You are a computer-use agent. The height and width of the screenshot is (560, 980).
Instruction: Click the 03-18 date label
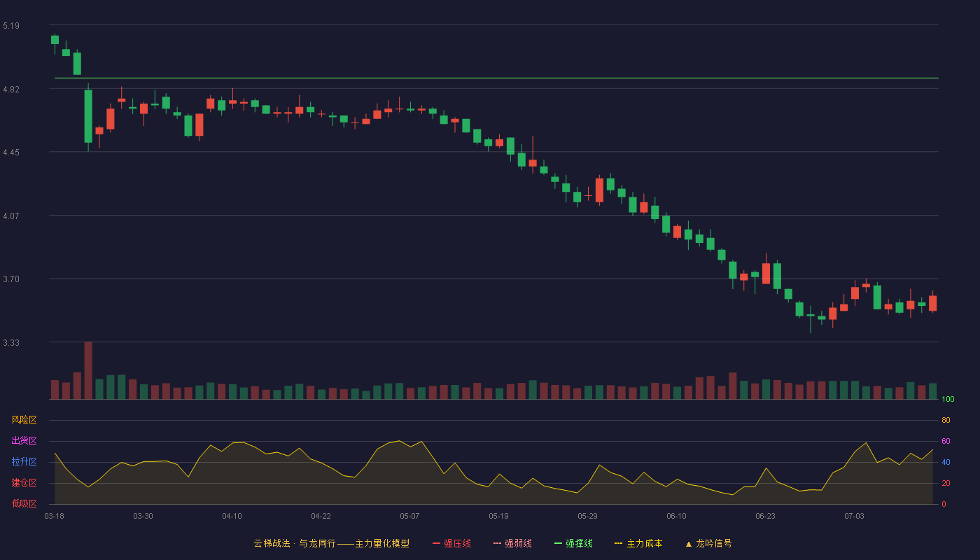pos(54,516)
